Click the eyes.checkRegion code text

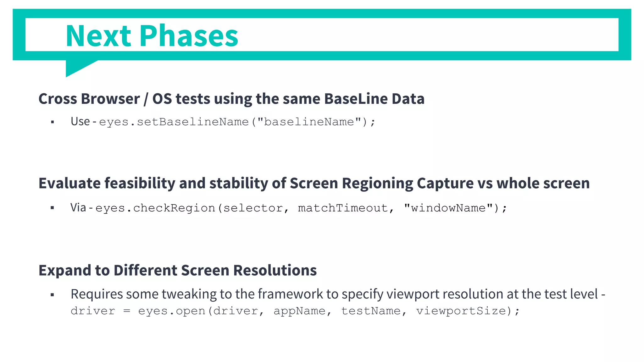pyautogui.click(x=301, y=208)
